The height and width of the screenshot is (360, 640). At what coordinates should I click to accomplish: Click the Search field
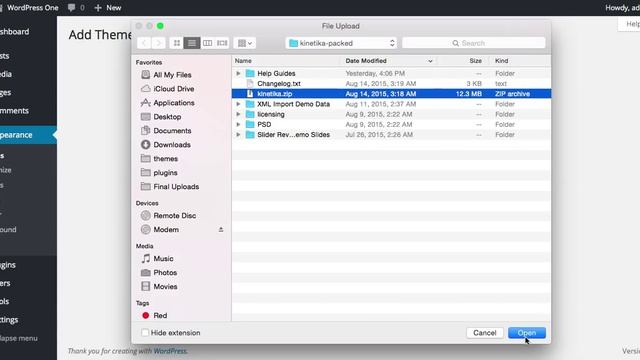click(x=473, y=43)
